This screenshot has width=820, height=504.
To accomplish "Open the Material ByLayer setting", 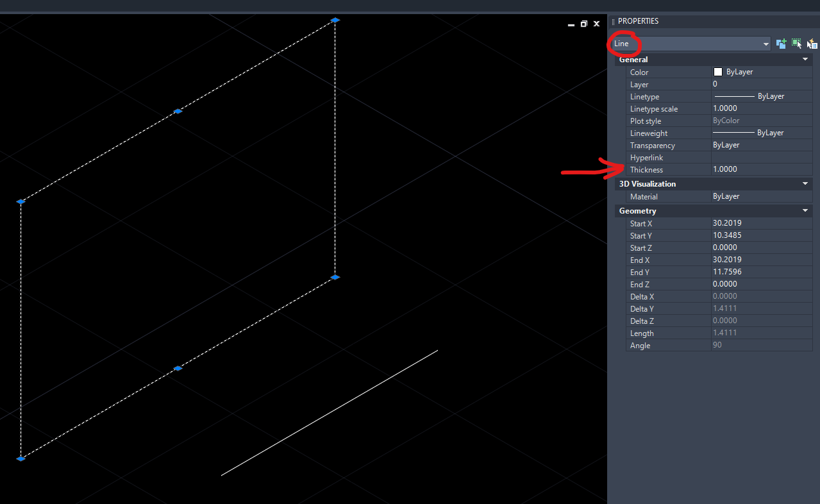I will (x=762, y=196).
